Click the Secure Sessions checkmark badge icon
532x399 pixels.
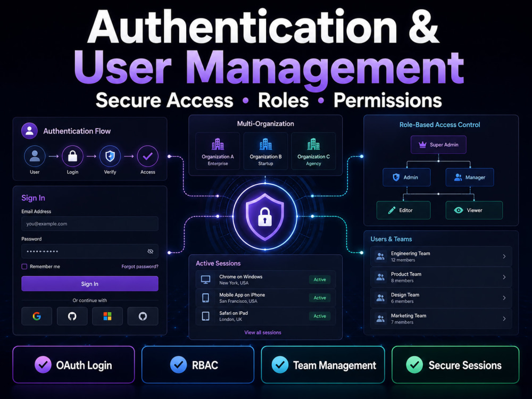click(x=414, y=365)
